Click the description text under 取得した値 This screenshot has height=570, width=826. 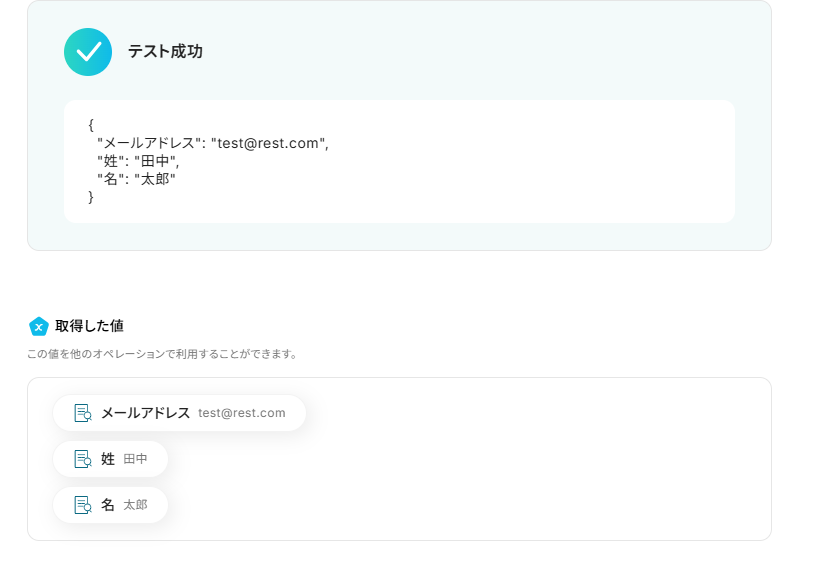point(162,354)
